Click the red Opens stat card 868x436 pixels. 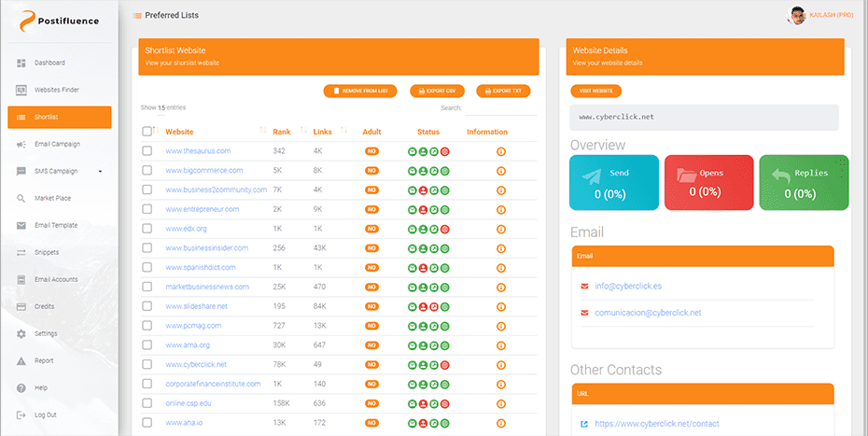[x=708, y=183]
